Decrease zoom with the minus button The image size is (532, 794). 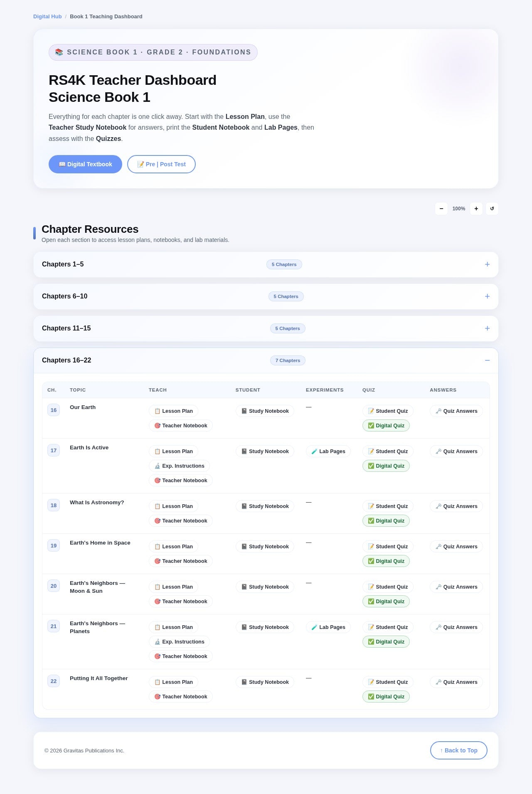coord(441,209)
